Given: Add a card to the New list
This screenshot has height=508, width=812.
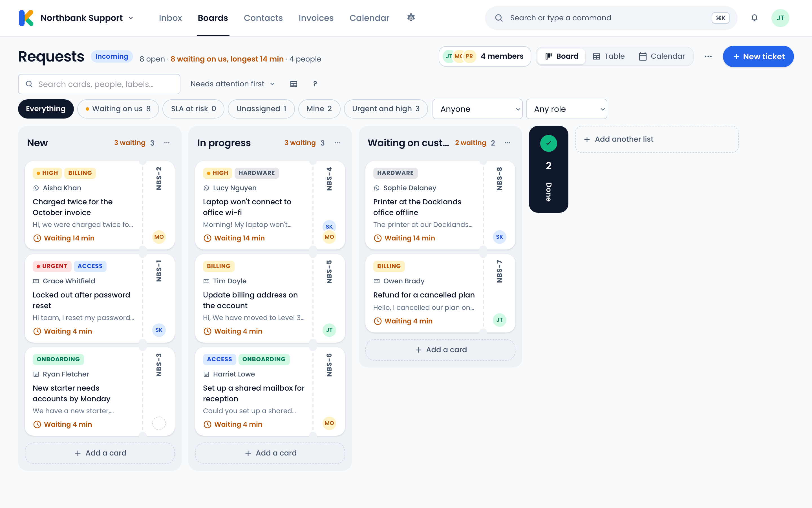Looking at the screenshot, I should pyautogui.click(x=100, y=453).
